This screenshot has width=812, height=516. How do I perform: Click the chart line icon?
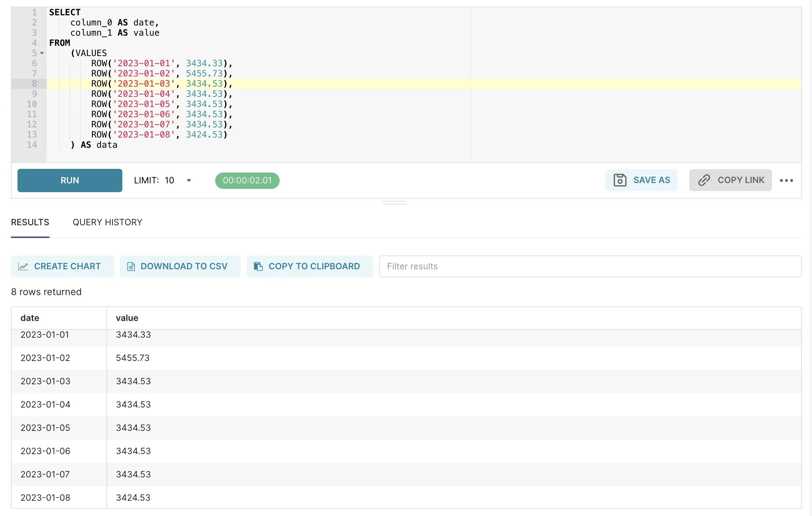23,266
